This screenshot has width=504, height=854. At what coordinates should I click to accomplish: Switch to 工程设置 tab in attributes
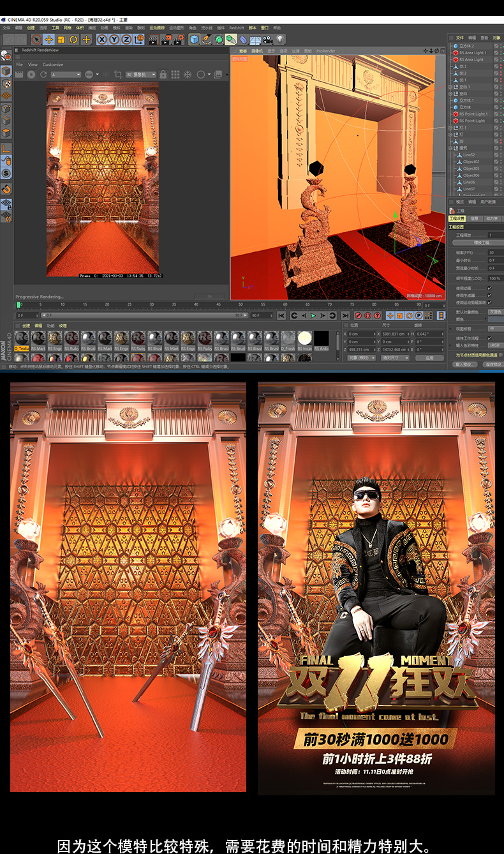pos(457,218)
